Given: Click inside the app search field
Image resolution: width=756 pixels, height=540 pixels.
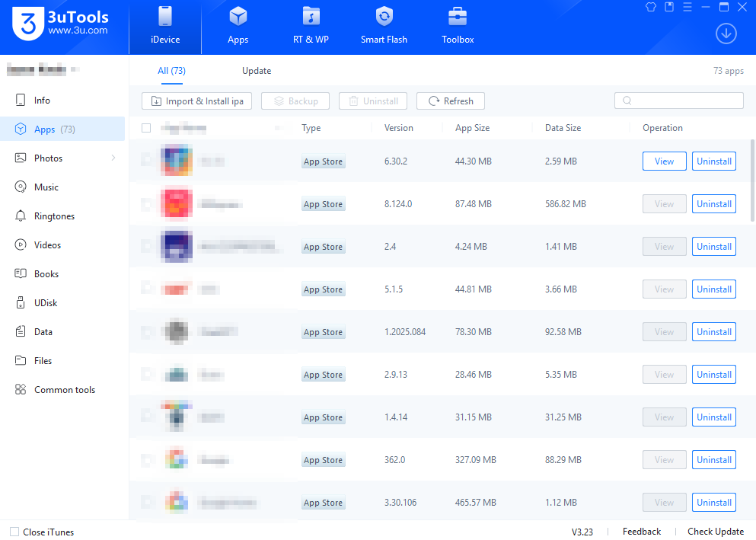Looking at the screenshot, I should 678,100.
